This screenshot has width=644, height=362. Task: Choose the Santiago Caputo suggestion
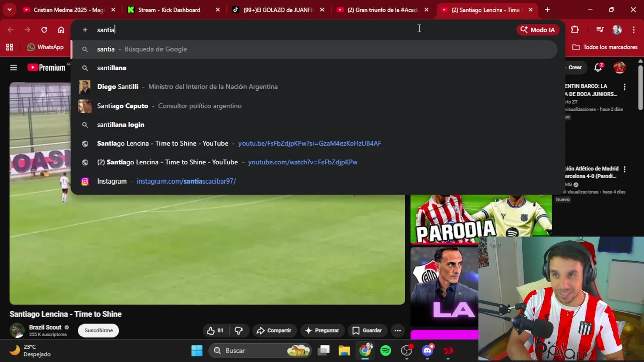(x=314, y=106)
